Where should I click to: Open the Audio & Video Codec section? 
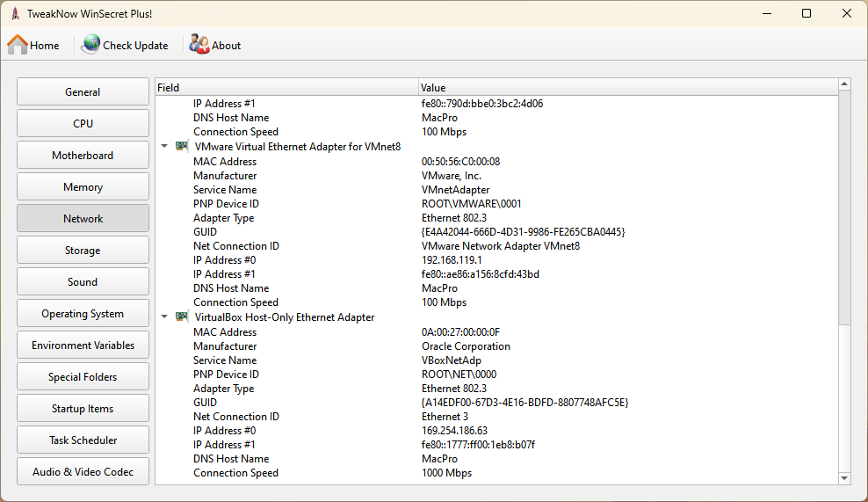[x=83, y=471]
